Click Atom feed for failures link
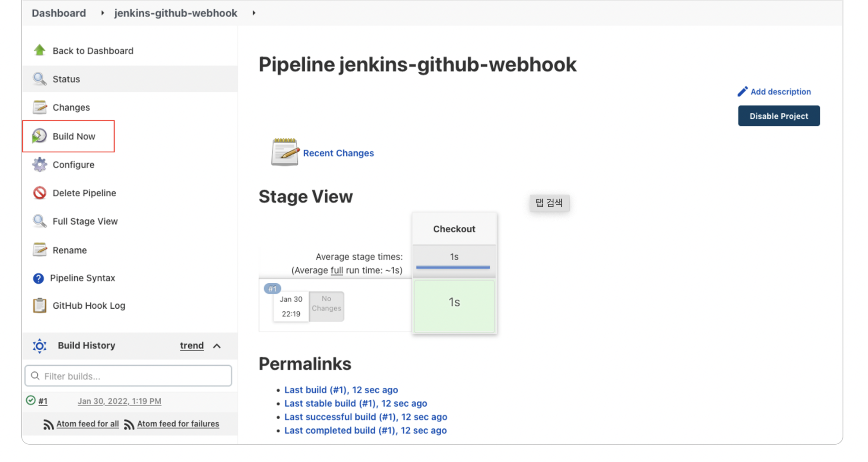 tap(178, 424)
